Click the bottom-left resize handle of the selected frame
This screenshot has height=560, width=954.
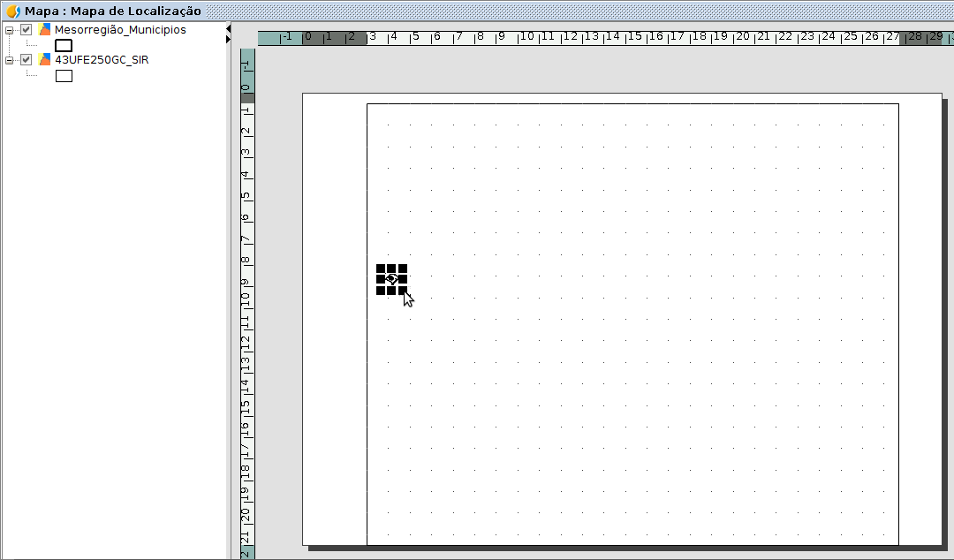tap(381, 290)
